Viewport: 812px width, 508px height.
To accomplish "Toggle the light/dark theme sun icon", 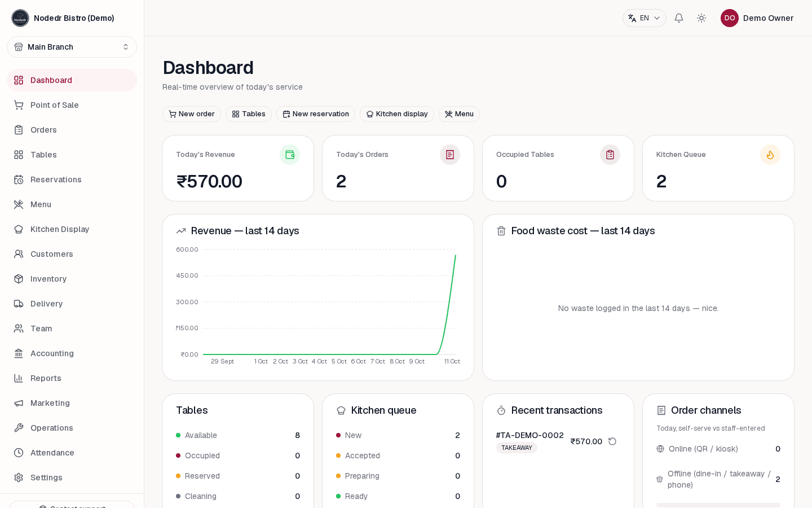I will 701,18.
